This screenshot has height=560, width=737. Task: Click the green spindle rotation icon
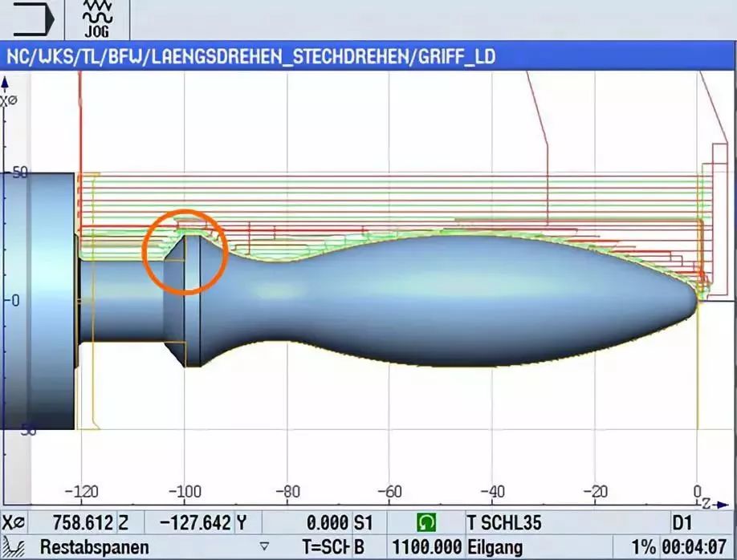(x=426, y=523)
